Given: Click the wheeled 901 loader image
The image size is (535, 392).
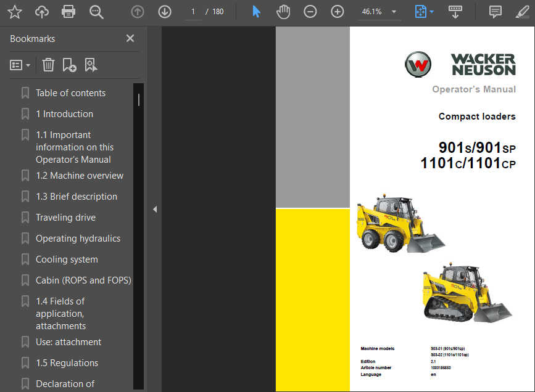Looking at the screenshot, I should pos(400,224).
